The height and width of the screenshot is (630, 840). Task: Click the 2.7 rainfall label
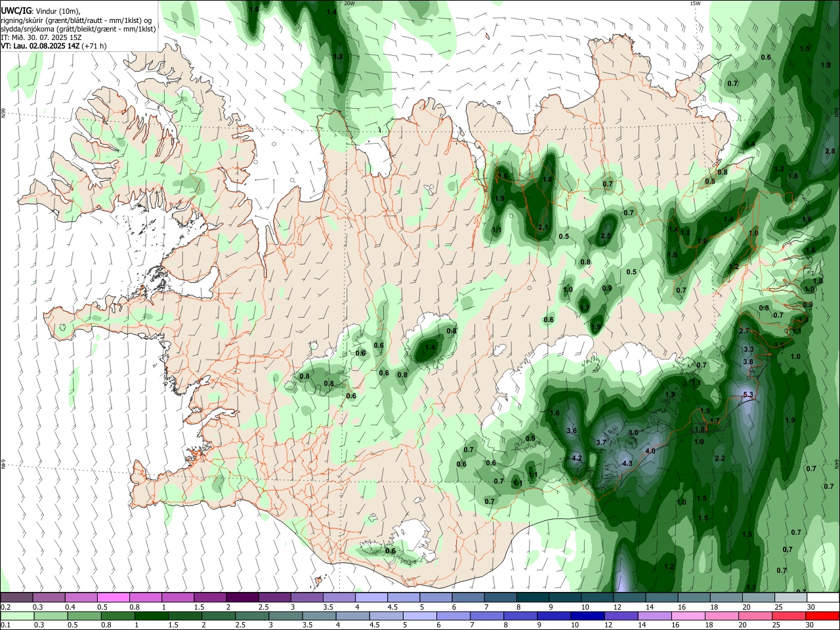point(744,331)
